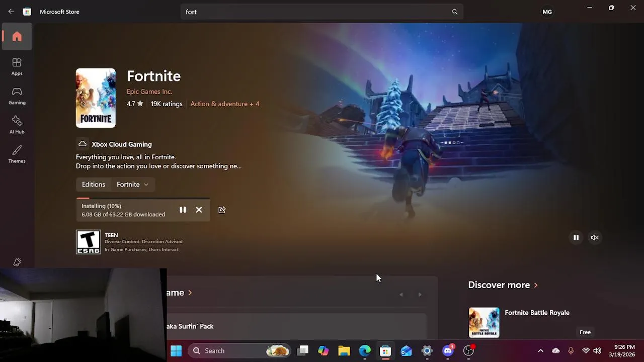The width and height of the screenshot is (644, 362).
Task: Click the ESRB Teen rating badge
Action: [89, 242]
